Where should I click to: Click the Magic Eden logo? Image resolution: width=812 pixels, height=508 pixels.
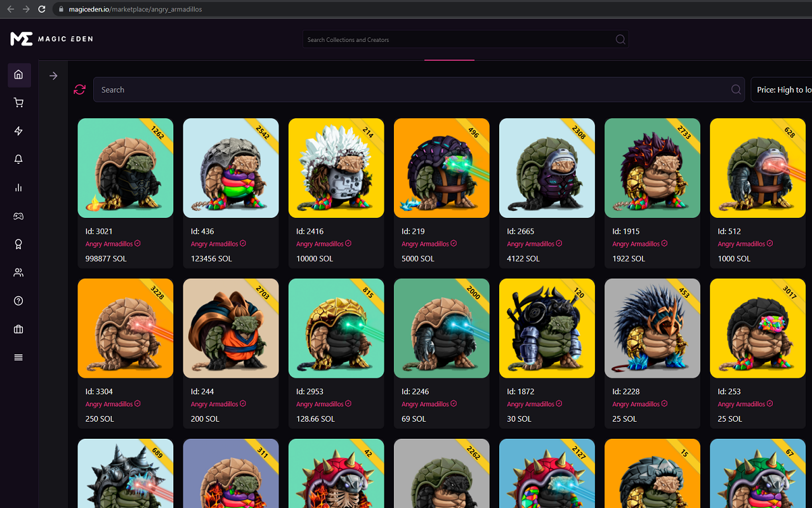(x=51, y=39)
